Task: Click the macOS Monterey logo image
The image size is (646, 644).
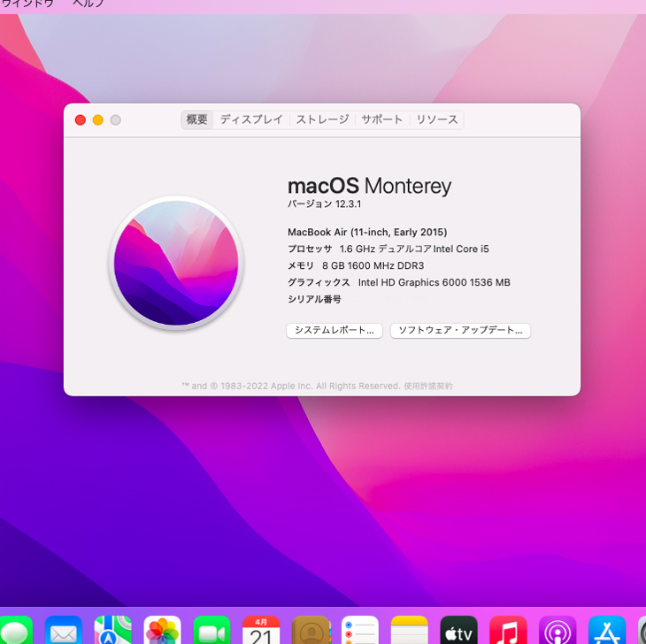Action: point(176,263)
